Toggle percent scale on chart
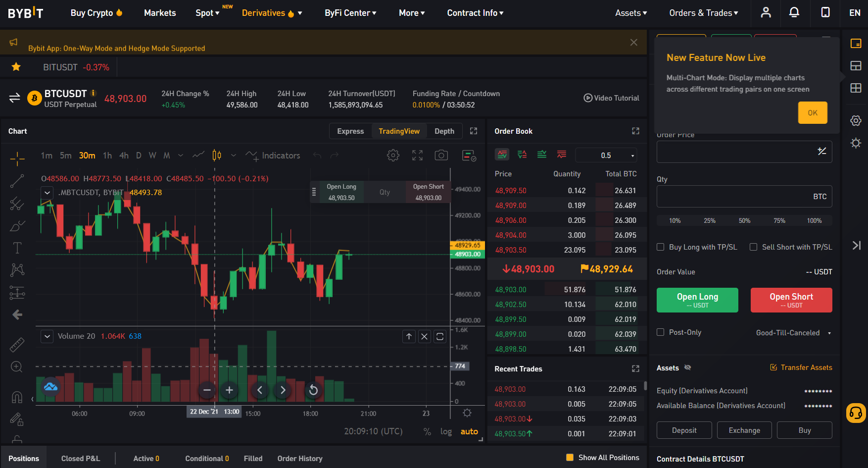The width and height of the screenshot is (868, 468). pyautogui.click(x=427, y=431)
